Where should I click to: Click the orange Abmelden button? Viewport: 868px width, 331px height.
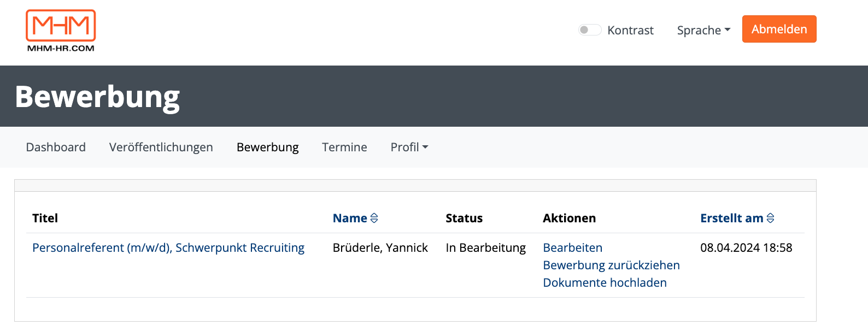tap(779, 29)
